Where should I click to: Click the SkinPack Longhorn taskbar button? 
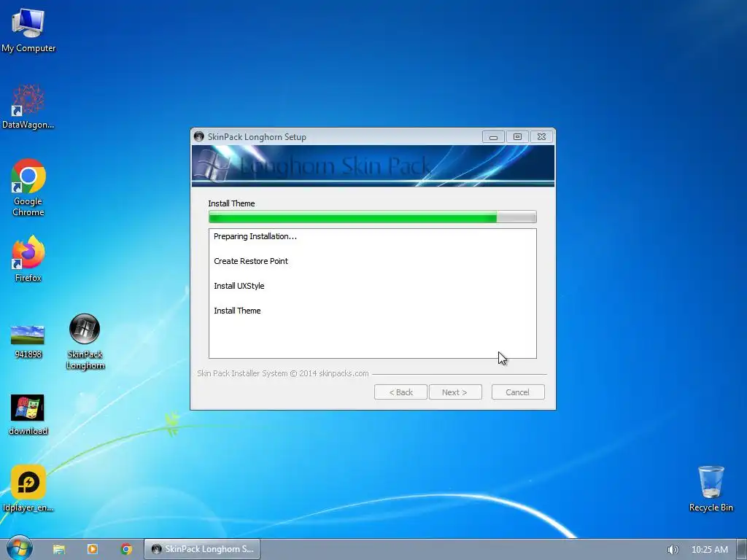point(203,549)
